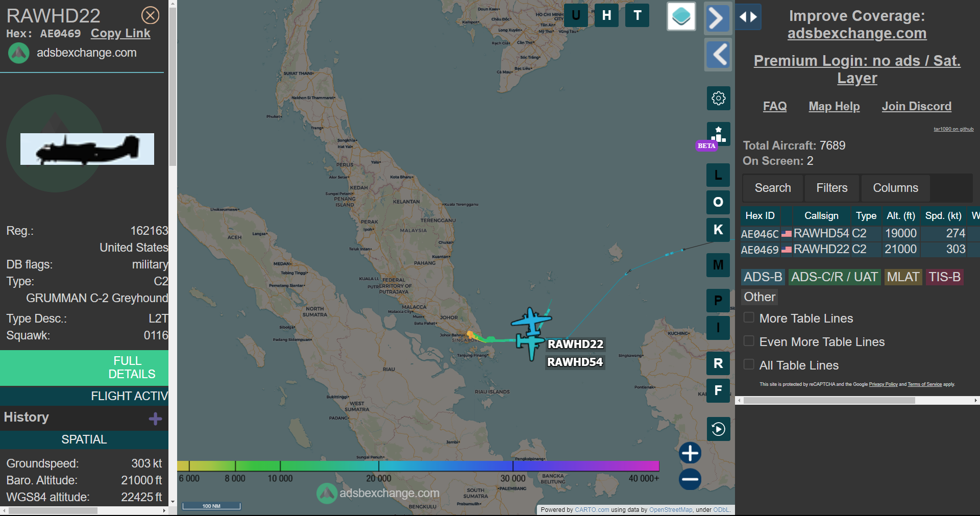Toggle the K map button
Screen dimensions: 980x516
718,230
